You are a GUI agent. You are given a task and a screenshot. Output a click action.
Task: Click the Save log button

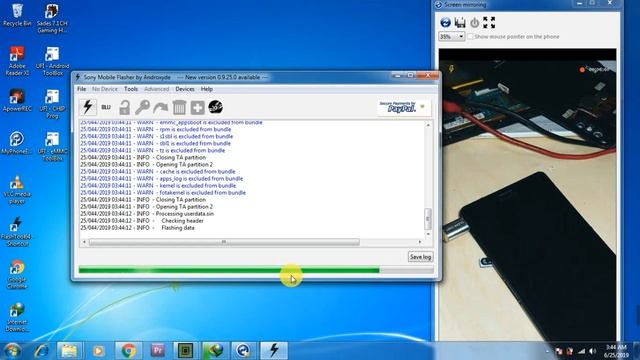[x=420, y=257]
